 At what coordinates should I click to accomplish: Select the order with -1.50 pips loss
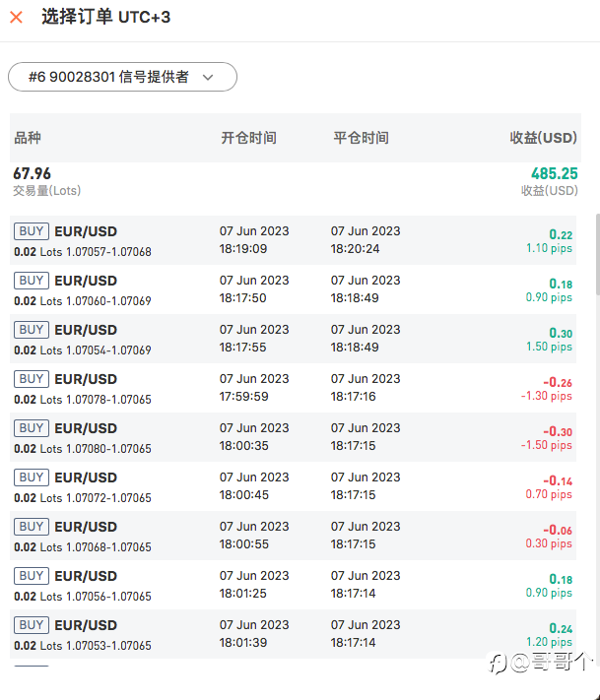[x=293, y=437]
